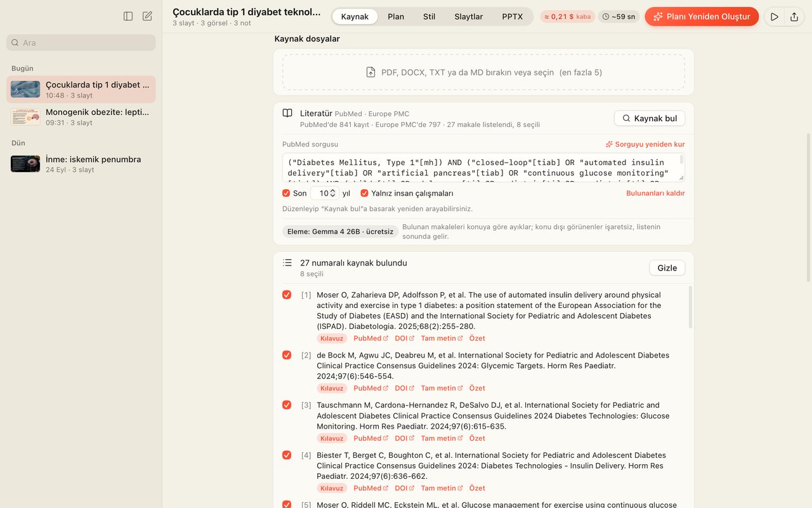Click the estimated time ~59 sn badge
The height and width of the screenshot is (508, 812).
(619, 17)
